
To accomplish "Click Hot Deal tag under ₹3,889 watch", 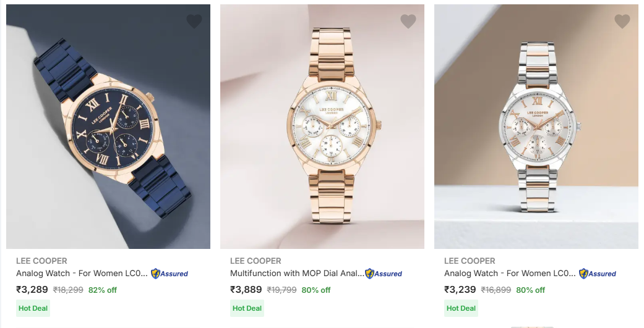I will point(247,308).
